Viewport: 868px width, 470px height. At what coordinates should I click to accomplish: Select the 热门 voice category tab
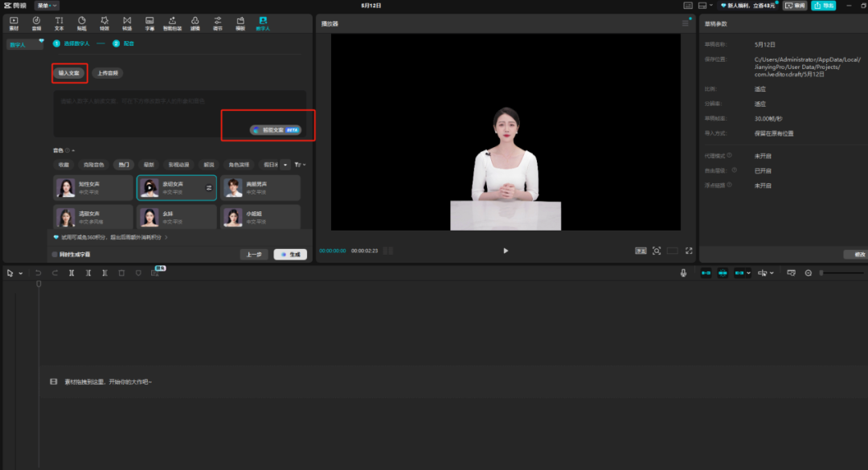click(x=123, y=165)
